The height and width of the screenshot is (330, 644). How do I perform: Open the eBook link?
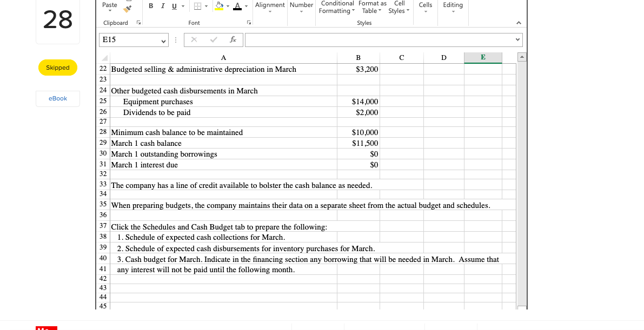pos(58,98)
